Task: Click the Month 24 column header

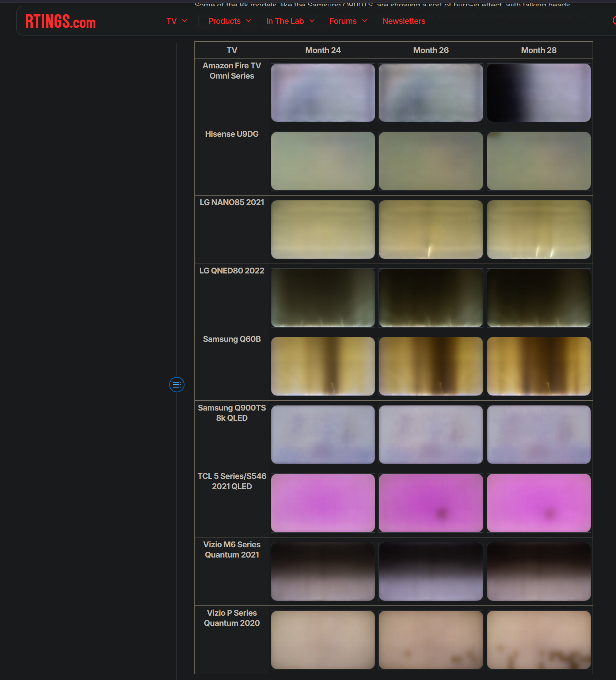Action: (x=323, y=50)
